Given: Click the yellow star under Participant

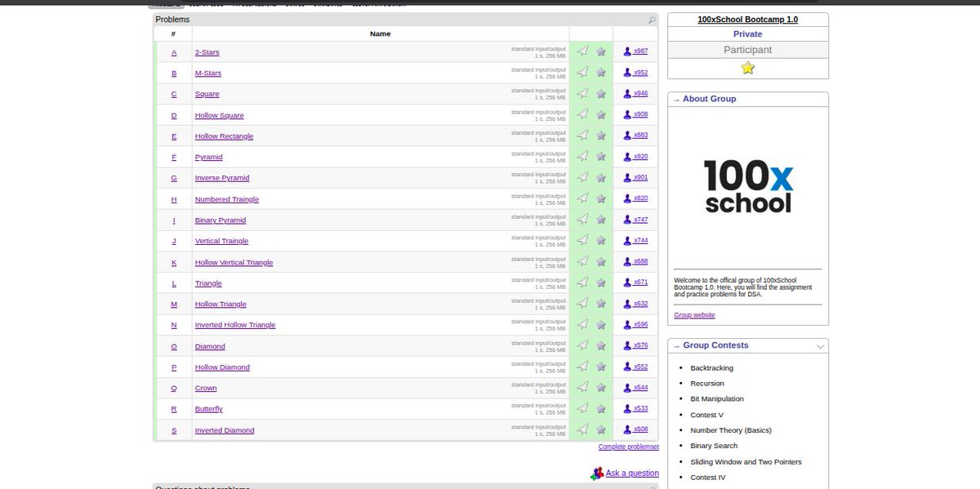Looking at the screenshot, I should 748,69.
